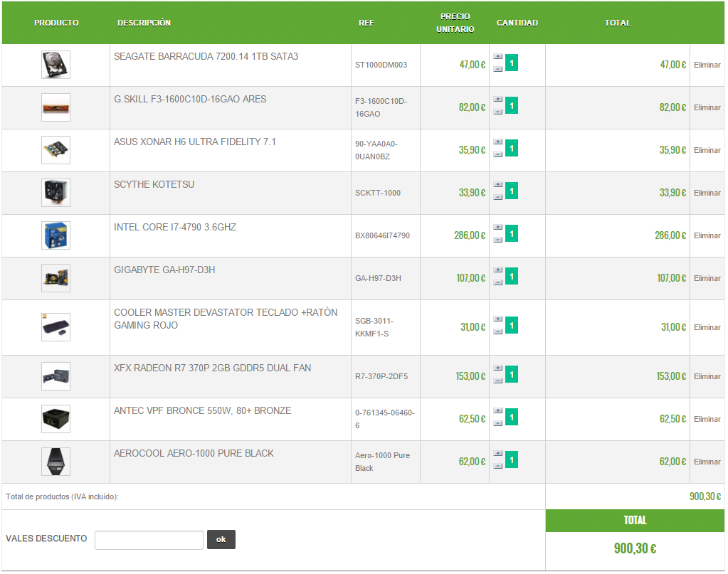The width and height of the screenshot is (728, 574).
Task: Decrease quantity of Antec VPF 550W
Action: 497,424
